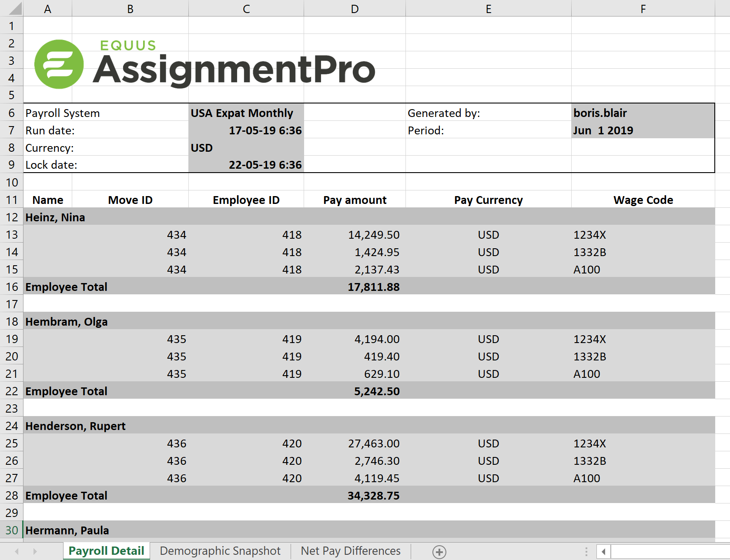Open the Net Pay Differences sheet tab
The height and width of the screenshot is (560, 730).
(x=351, y=551)
